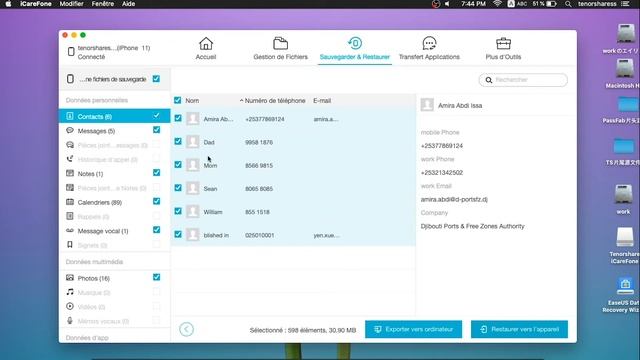Click the E-mail column header
Viewport: 640px width, 360px height.
(322, 100)
